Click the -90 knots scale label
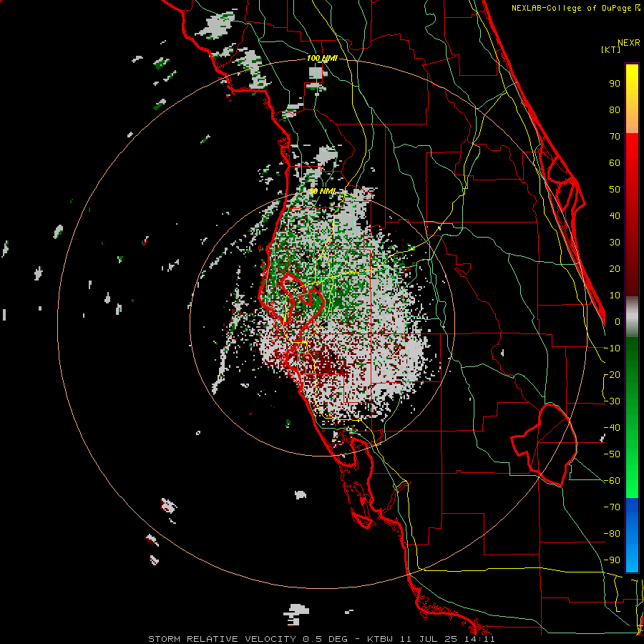Screen dimensions: 644x644 coord(612,560)
